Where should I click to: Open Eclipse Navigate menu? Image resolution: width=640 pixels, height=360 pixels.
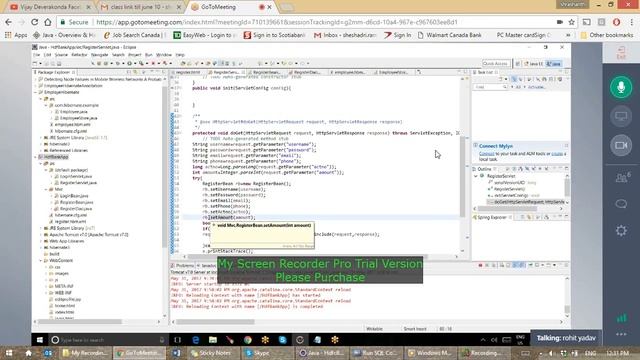coord(99,55)
